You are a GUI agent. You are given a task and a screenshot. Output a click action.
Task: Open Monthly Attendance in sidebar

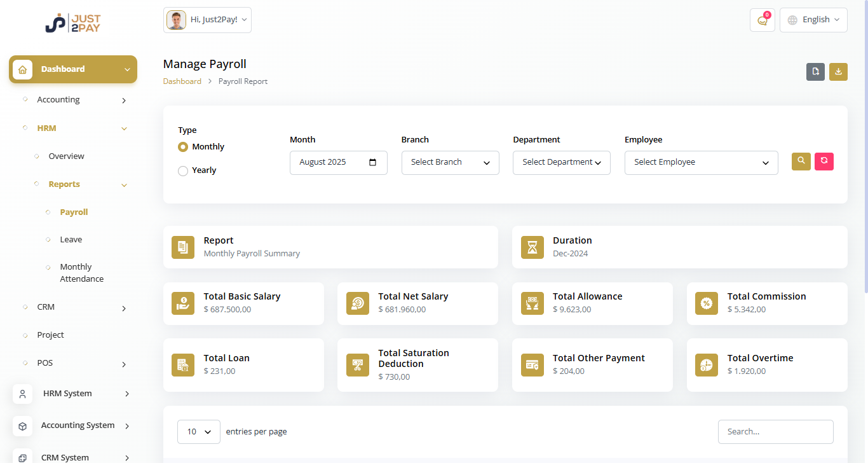coord(81,273)
